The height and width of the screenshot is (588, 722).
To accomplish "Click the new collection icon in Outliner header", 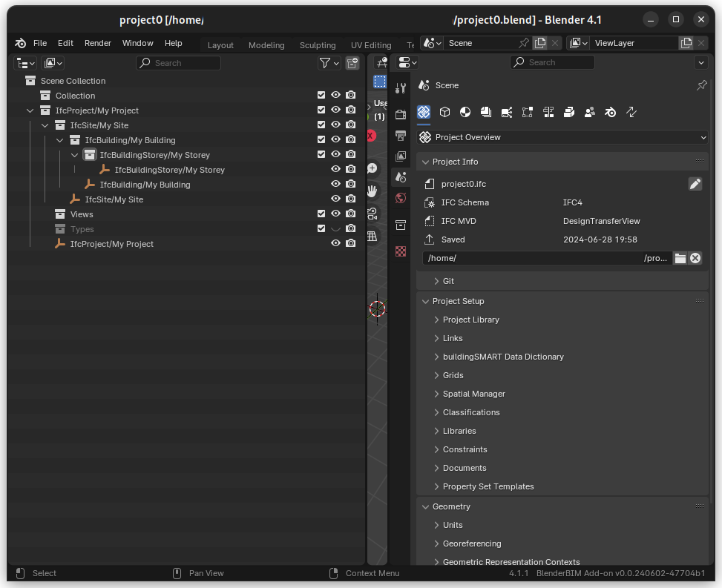I will [x=352, y=63].
